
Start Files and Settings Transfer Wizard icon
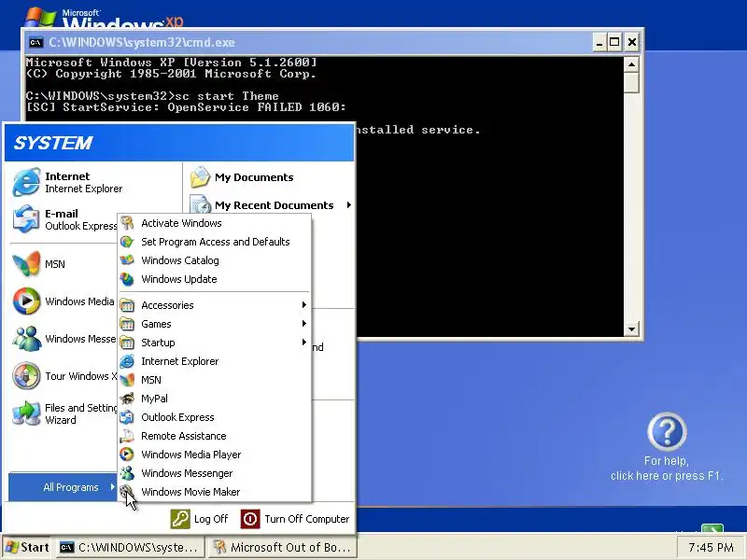[26, 413]
